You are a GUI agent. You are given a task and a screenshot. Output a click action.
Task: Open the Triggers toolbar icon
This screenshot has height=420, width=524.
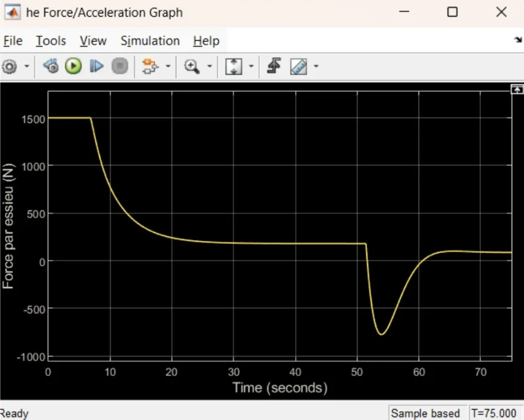274,66
